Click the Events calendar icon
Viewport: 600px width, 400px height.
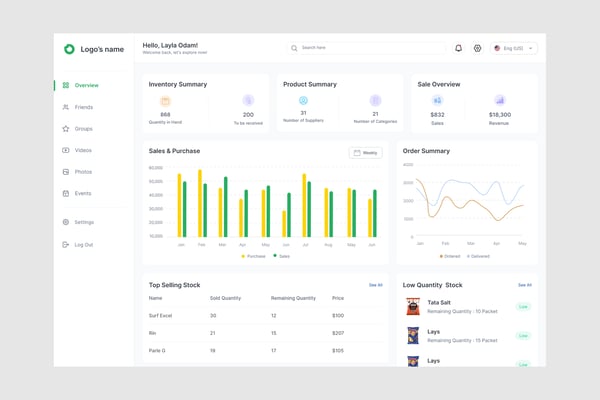tap(66, 193)
